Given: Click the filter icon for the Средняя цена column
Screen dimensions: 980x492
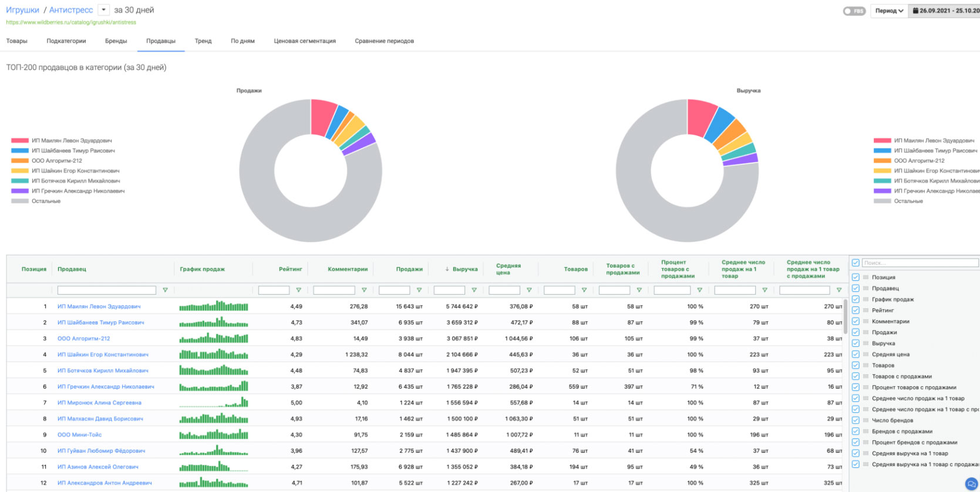Looking at the screenshot, I should tap(529, 290).
